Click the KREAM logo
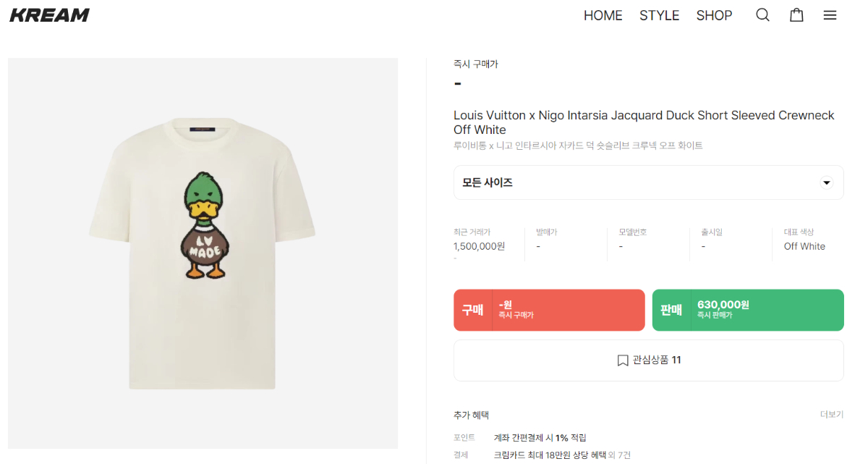The height and width of the screenshot is (464, 868). point(49,15)
